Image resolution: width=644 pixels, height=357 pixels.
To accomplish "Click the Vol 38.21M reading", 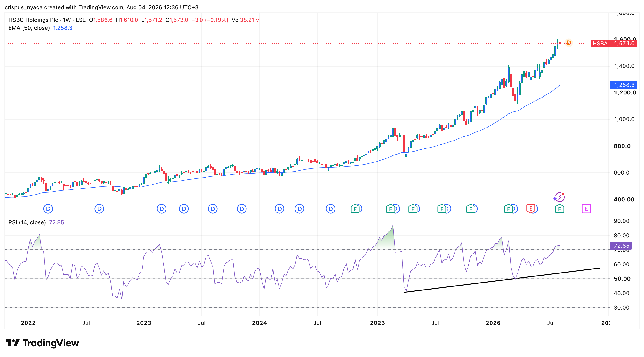I will (x=246, y=20).
